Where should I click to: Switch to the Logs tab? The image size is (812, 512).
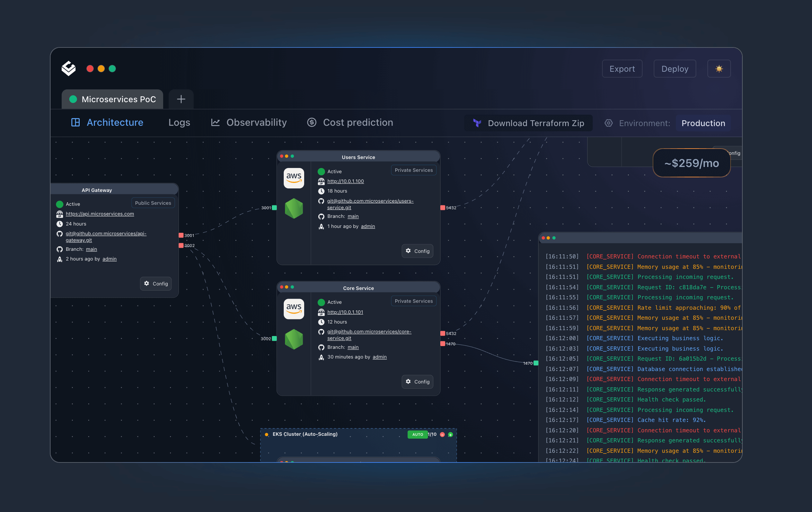(x=179, y=122)
